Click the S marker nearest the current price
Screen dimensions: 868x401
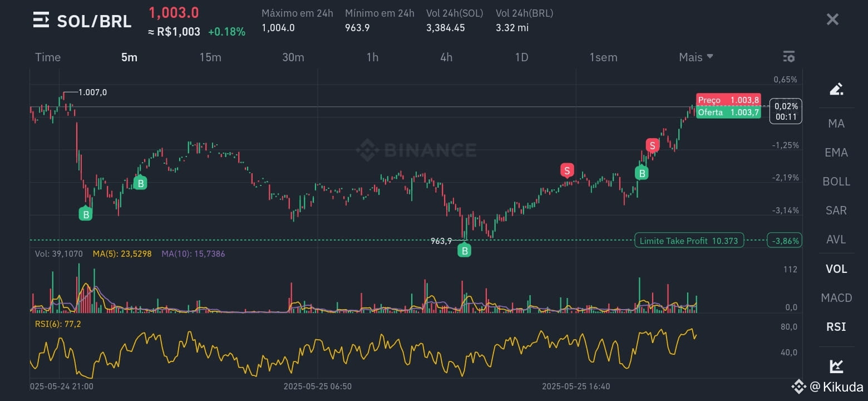[x=652, y=145]
